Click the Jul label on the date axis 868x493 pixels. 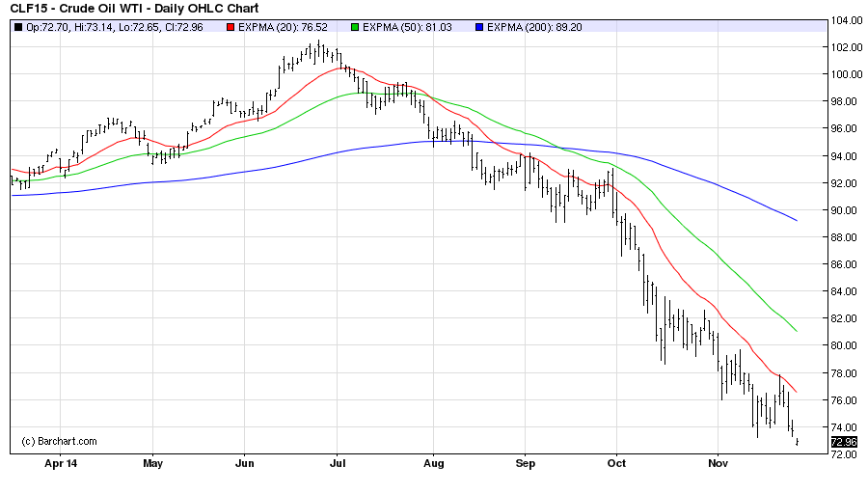pos(338,463)
